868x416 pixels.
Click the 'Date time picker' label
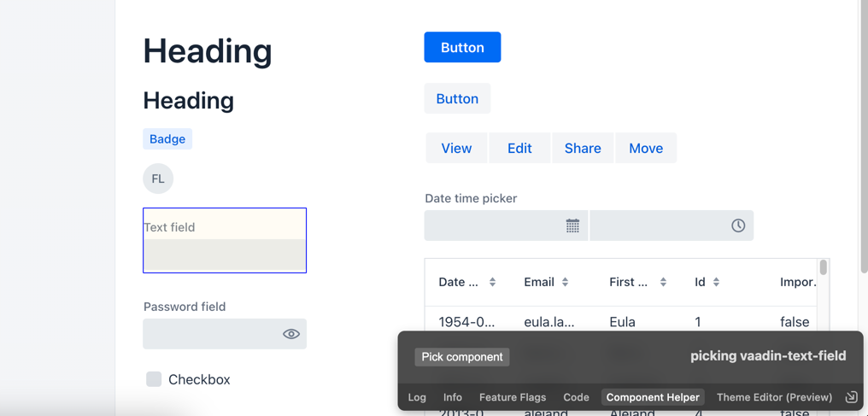[471, 198]
